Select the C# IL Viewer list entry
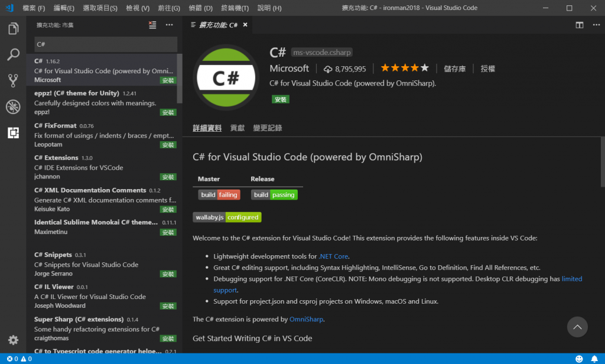 104,297
